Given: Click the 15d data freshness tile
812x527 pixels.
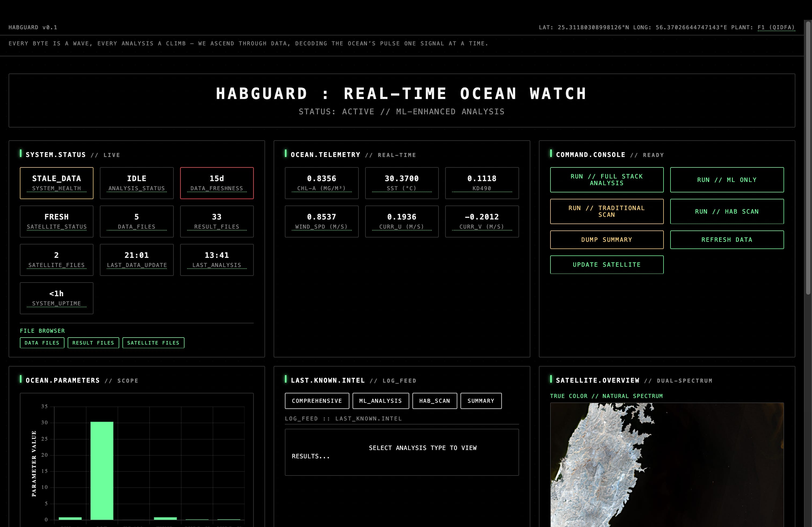Looking at the screenshot, I should tap(217, 183).
